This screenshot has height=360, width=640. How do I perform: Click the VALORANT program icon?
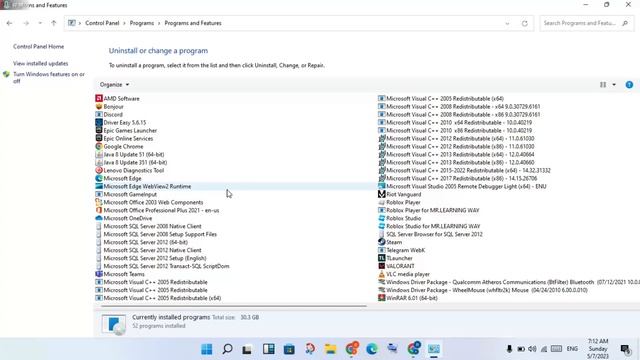[x=382, y=266]
